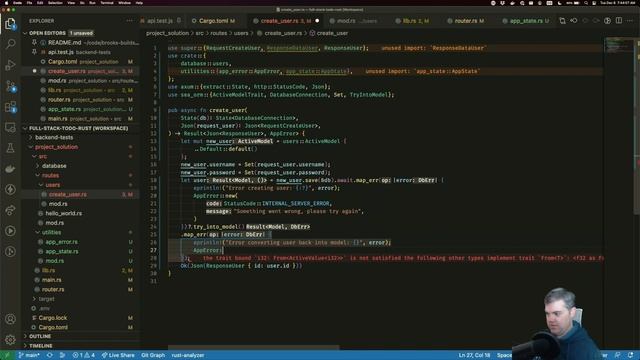Click synchronize changes icon in status bar
This screenshot has height=360, width=640.
[49, 355]
